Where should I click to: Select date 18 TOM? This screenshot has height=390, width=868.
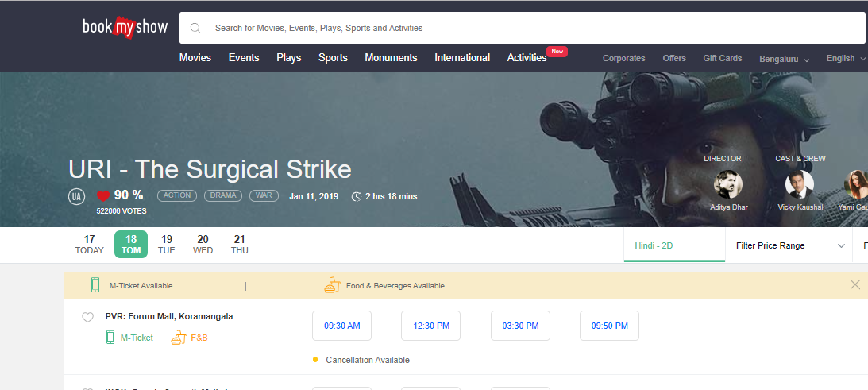pyautogui.click(x=131, y=245)
